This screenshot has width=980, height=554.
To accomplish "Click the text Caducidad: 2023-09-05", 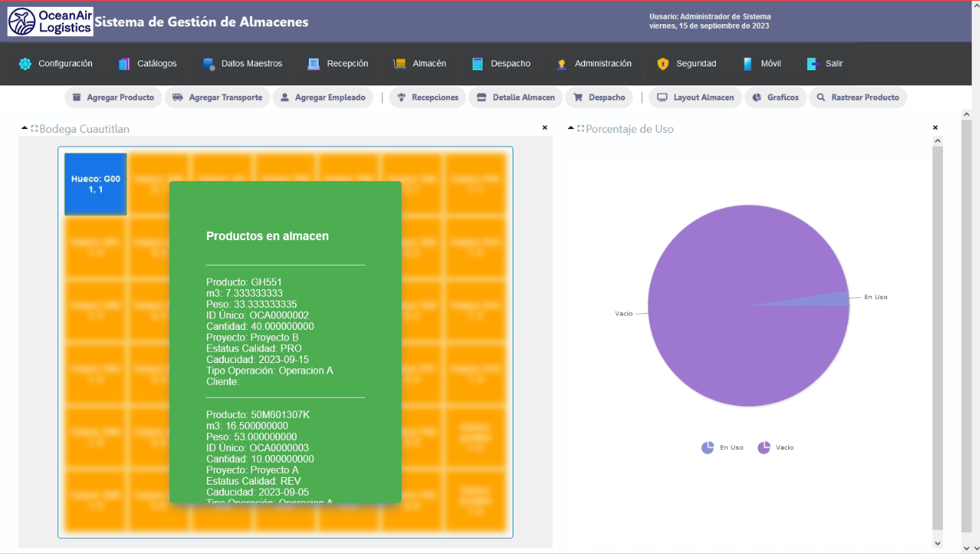I will coord(257,493).
